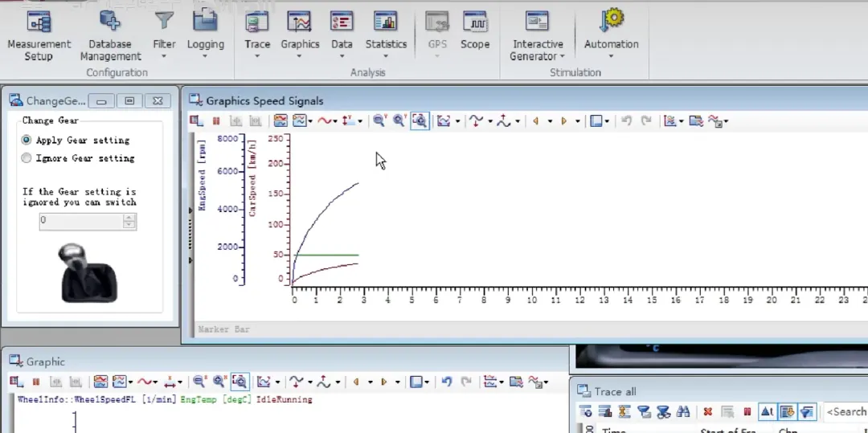Open the Statistics ribbon icon
The image size is (868, 433).
pos(386,31)
